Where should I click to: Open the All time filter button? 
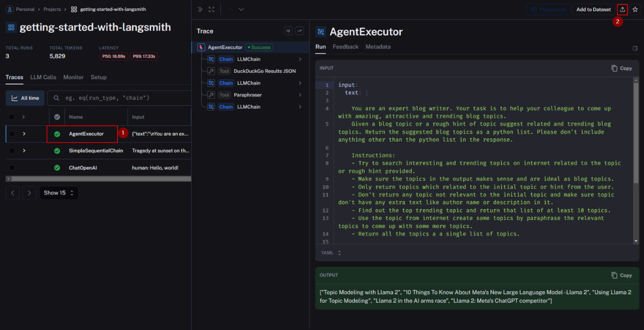(x=25, y=98)
